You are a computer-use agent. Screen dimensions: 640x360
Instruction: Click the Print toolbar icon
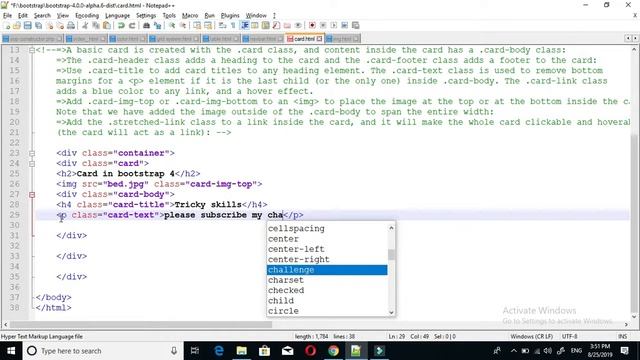(x=71, y=26)
